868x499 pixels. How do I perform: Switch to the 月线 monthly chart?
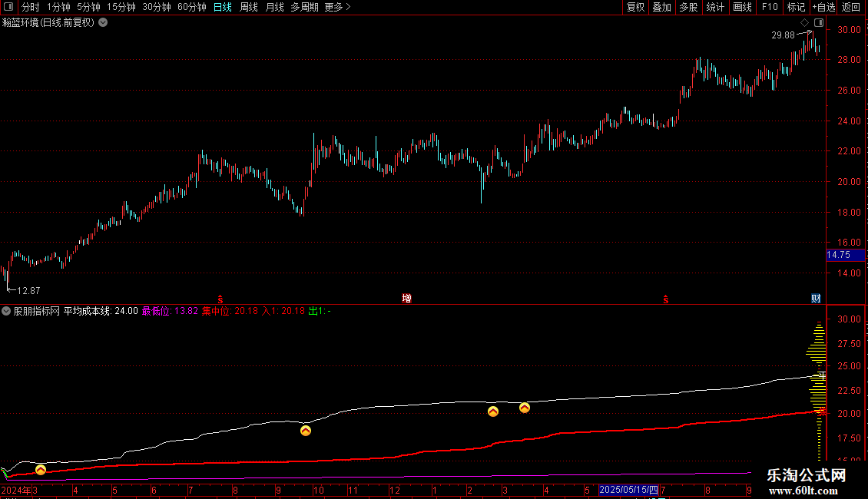click(x=274, y=7)
